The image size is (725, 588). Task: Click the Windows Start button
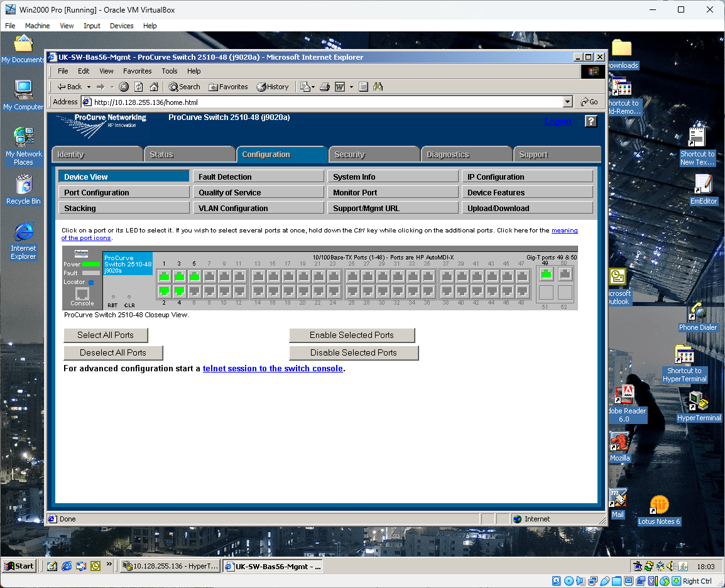click(x=19, y=566)
